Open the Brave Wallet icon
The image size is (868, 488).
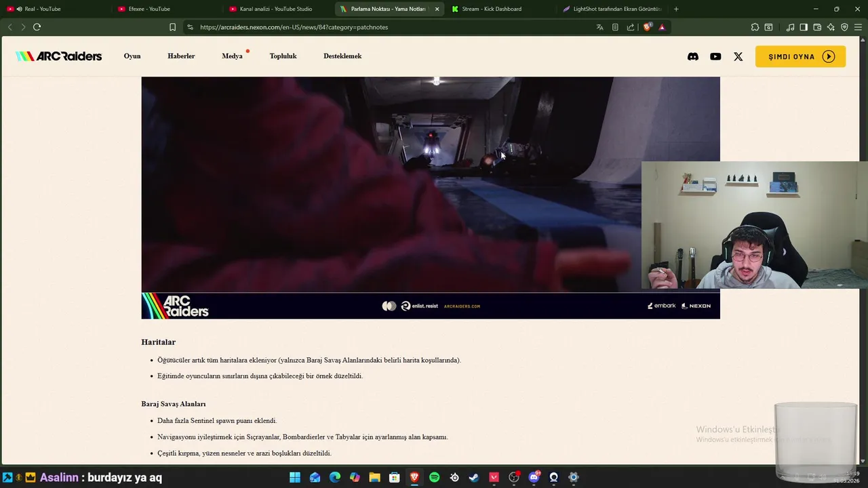click(x=817, y=27)
